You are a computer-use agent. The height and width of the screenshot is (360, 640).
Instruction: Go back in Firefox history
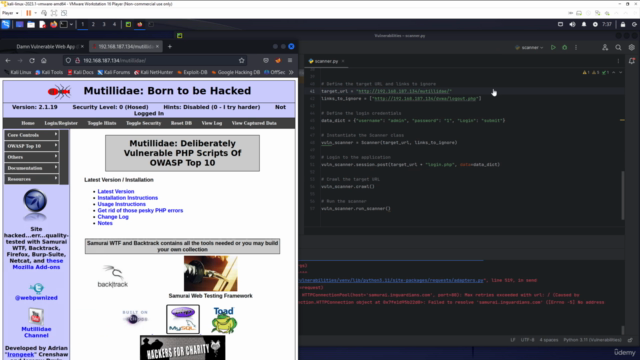pyautogui.click(x=8, y=60)
